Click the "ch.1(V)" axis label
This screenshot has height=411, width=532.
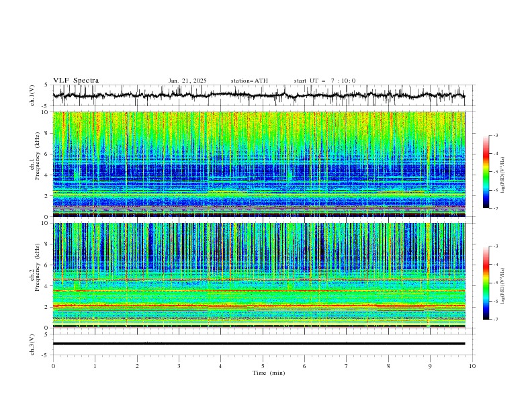point(32,95)
